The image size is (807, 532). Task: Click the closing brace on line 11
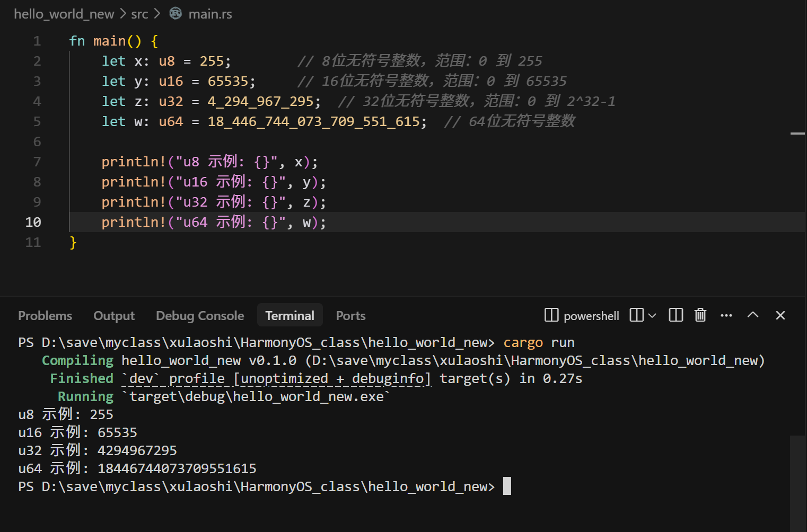(x=73, y=242)
